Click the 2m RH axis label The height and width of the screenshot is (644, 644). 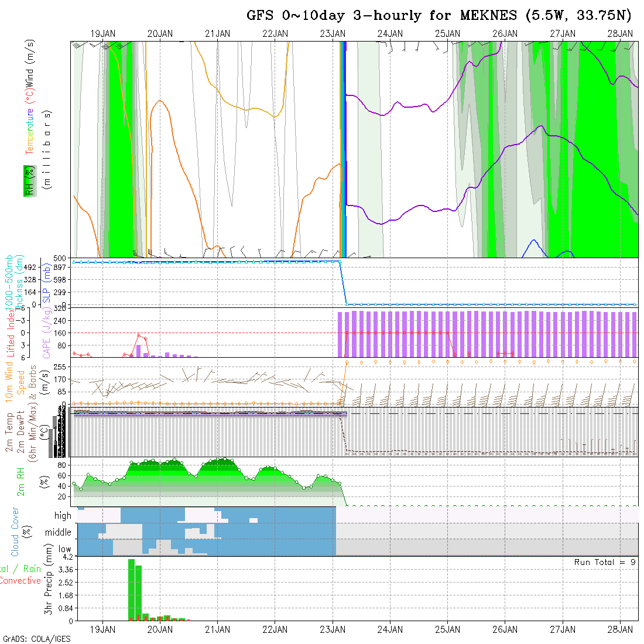pyautogui.click(x=20, y=482)
